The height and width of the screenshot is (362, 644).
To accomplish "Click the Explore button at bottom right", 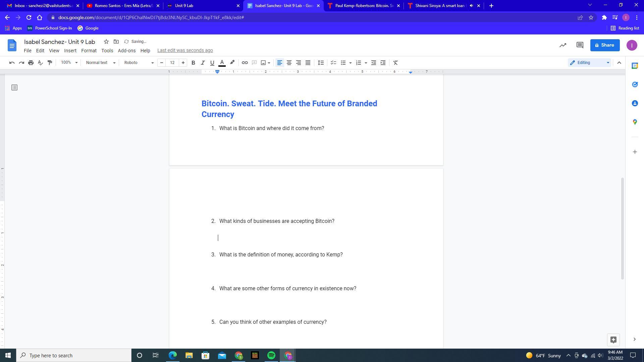I will [x=613, y=340].
